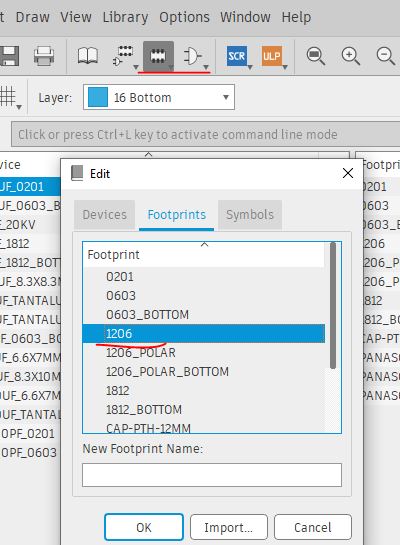Click the Import... button
400x545 pixels.
[x=229, y=528]
